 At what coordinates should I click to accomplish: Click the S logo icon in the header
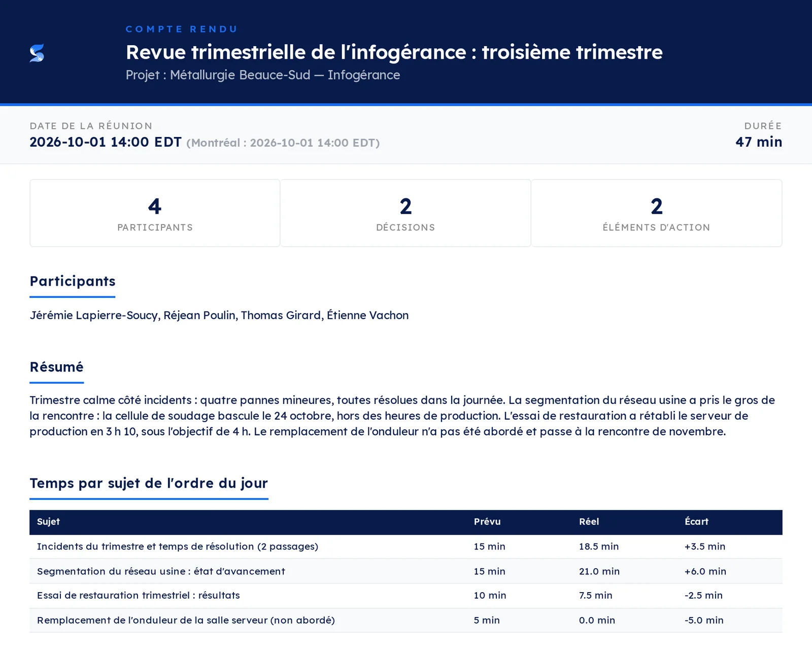pos(37,53)
